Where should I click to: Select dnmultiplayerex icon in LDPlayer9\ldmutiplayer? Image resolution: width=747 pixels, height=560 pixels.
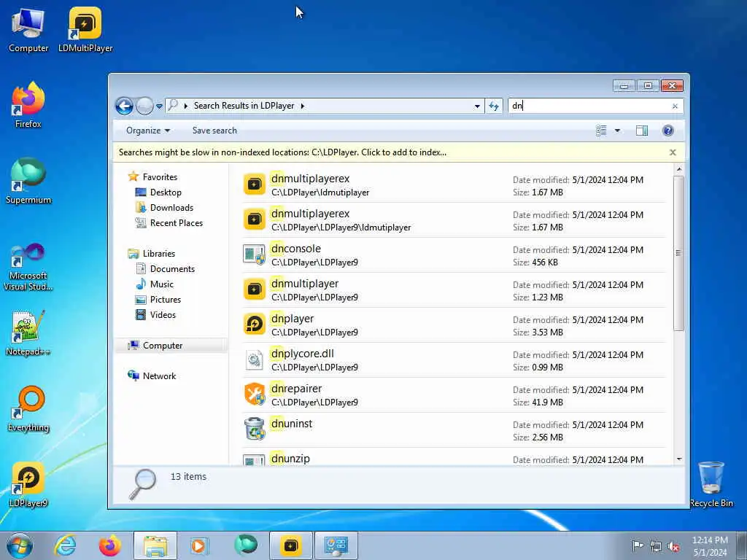pyautogui.click(x=254, y=220)
